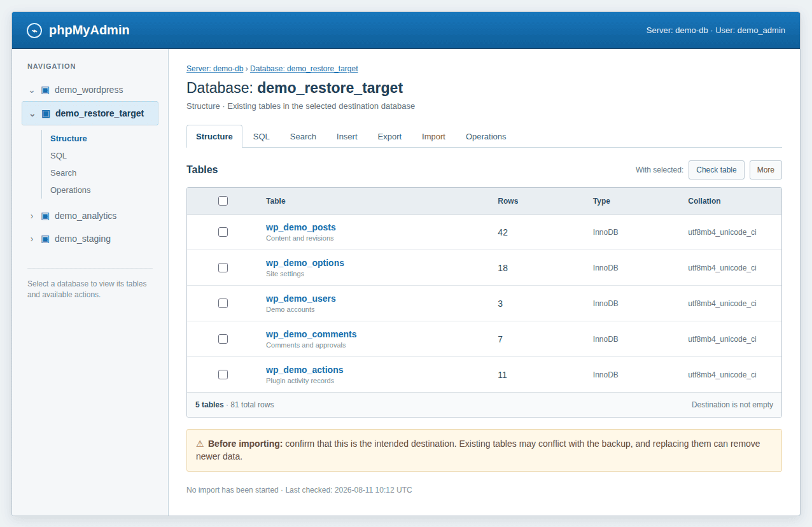This screenshot has height=527, width=812.
Task: Check the wp_demo_users row checkbox
Action: tap(223, 303)
